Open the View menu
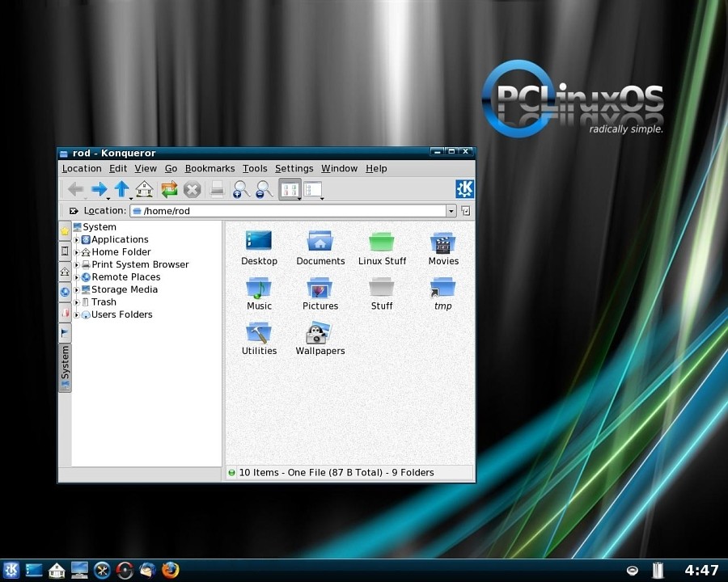The image size is (728, 582). tap(146, 168)
